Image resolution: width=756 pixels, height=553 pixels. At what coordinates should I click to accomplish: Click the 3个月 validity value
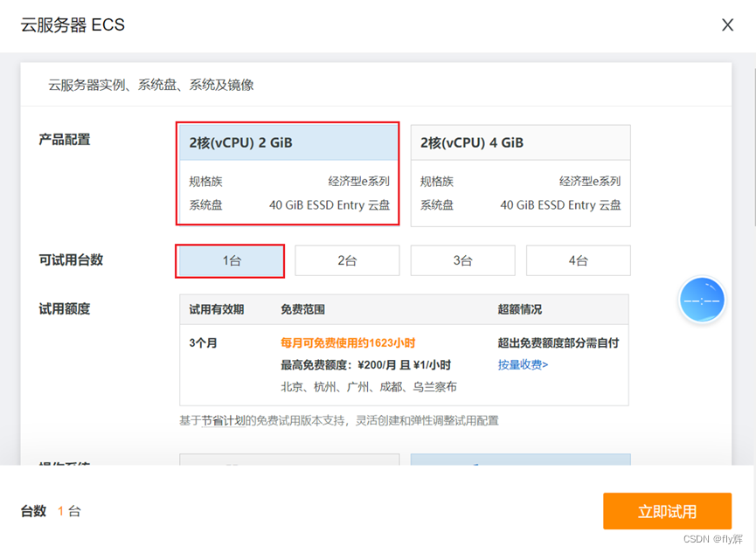click(203, 343)
